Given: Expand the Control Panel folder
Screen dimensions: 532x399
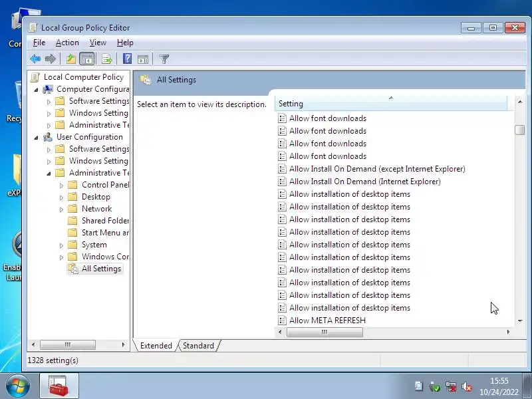Looking at the screenshot, I should click(61, 186).
